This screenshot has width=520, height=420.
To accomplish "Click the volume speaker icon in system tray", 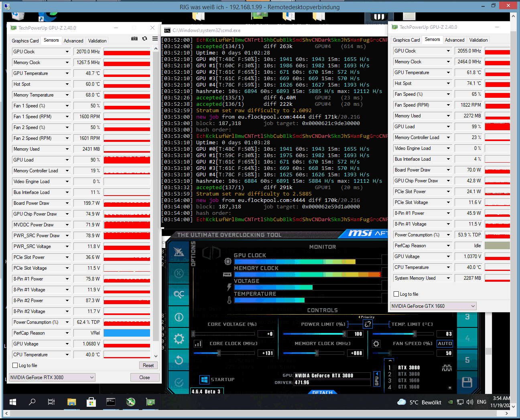I will coord(469,402).
